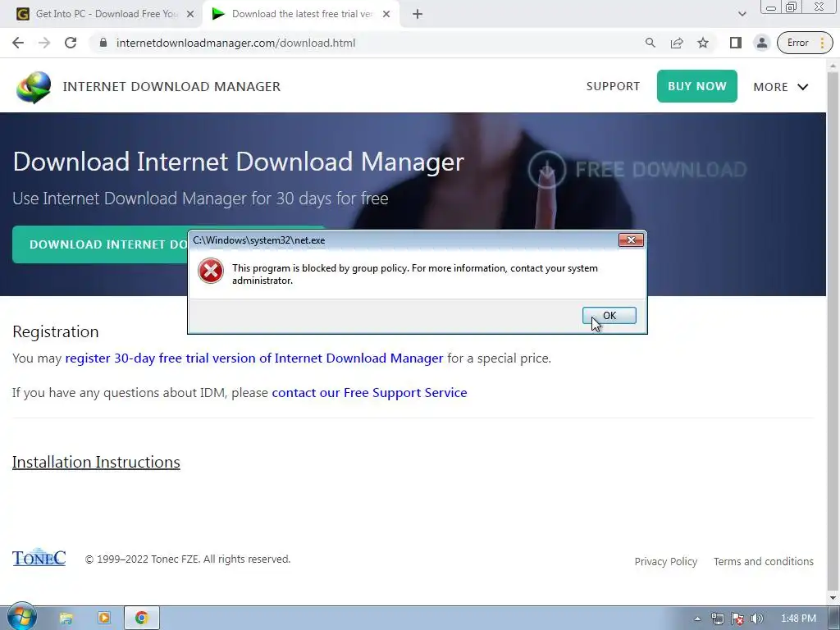Go back using the browser back arrow
Screen dimensions: 840x630
pyautogui.click(x=18, y=43)
